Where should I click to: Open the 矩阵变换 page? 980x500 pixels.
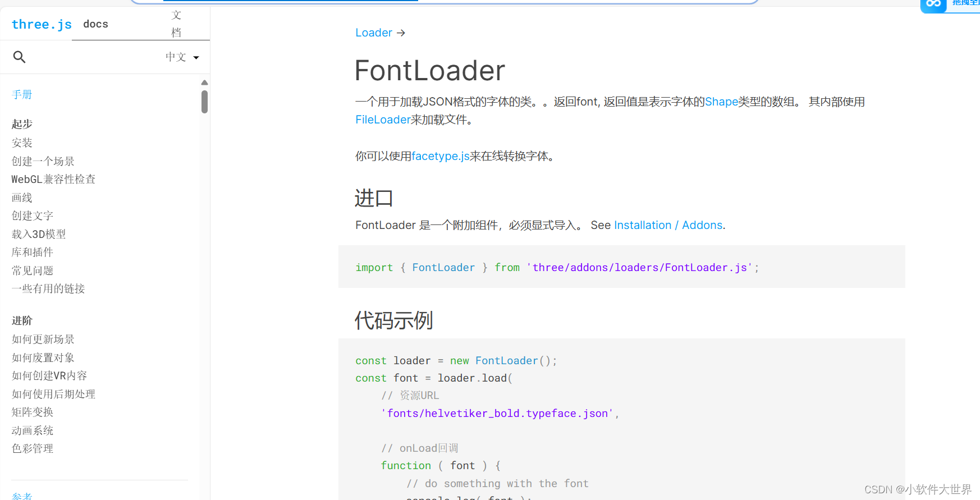pyautogui.click(x=33, y=412)
